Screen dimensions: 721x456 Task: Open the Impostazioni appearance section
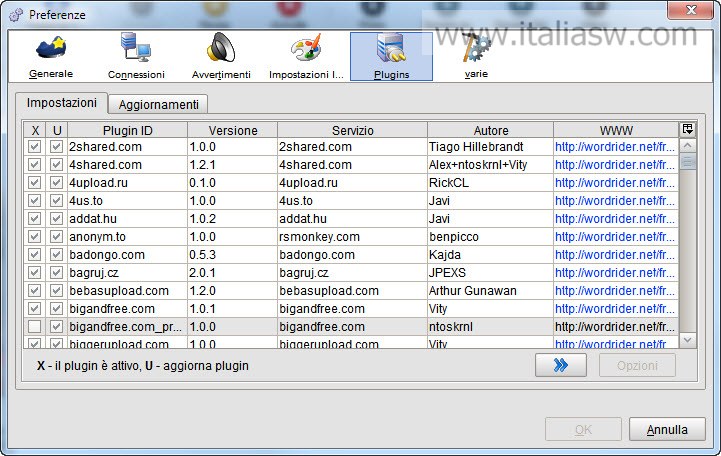pyautogui.click(x=306, y=57)
